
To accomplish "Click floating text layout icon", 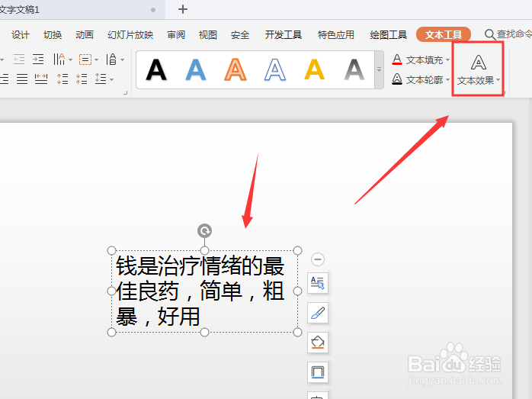I will coord(318,282).
